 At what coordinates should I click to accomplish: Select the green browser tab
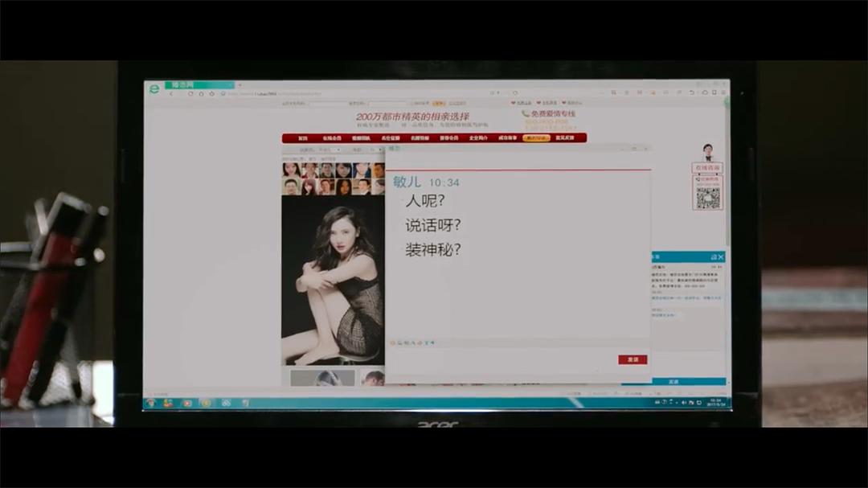tap(199, 84)
